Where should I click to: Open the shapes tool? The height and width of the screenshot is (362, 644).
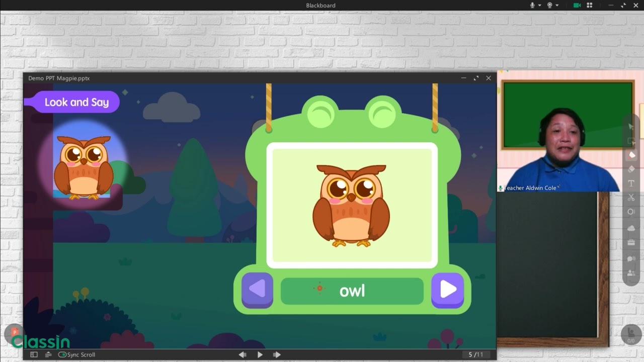631,212
